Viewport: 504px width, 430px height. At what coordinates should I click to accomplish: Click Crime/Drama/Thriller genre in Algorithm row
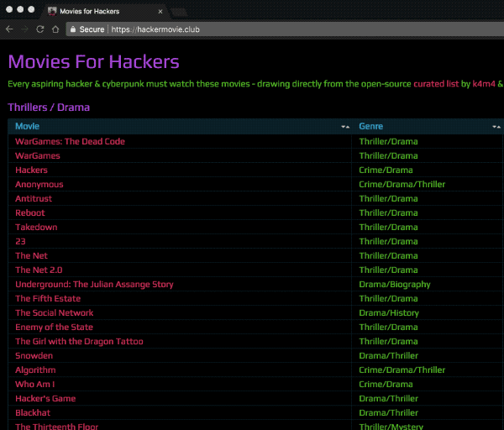point(402,370)
